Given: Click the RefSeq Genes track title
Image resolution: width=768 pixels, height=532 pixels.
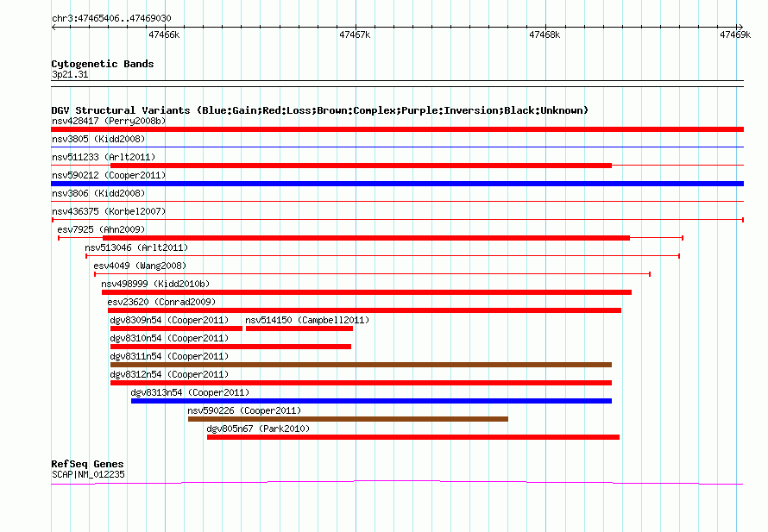Looking at the screenshot, I should click(x=87, y=464).
